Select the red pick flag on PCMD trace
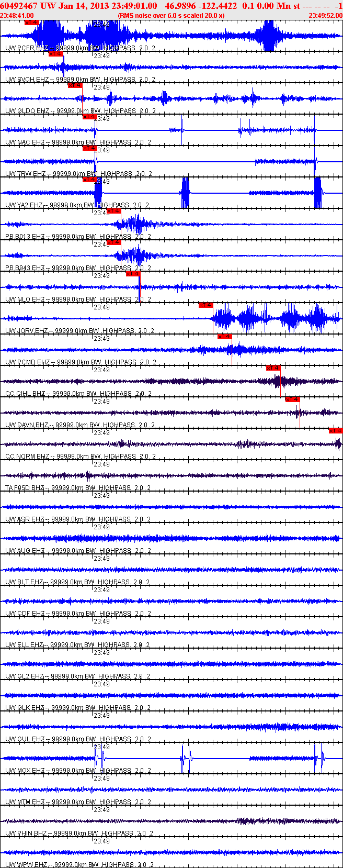Viewport: 343px width, 868px height. [x=224, y=337]
